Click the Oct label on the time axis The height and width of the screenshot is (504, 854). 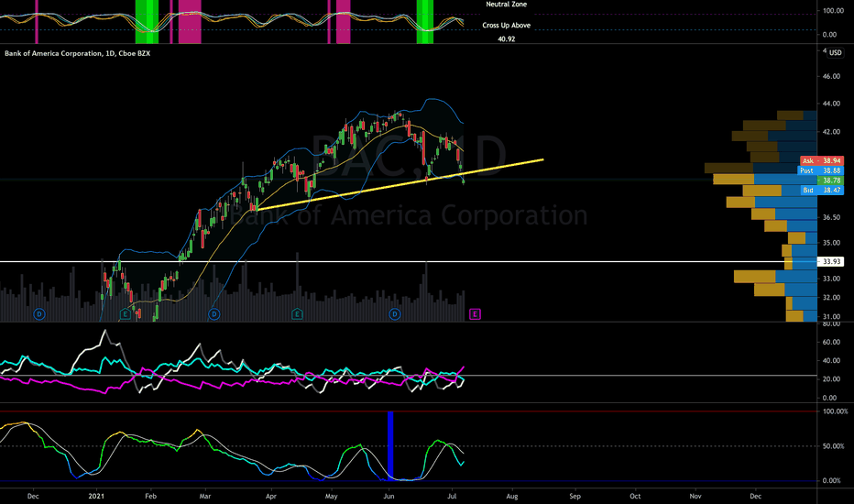[x=635, y=497]
